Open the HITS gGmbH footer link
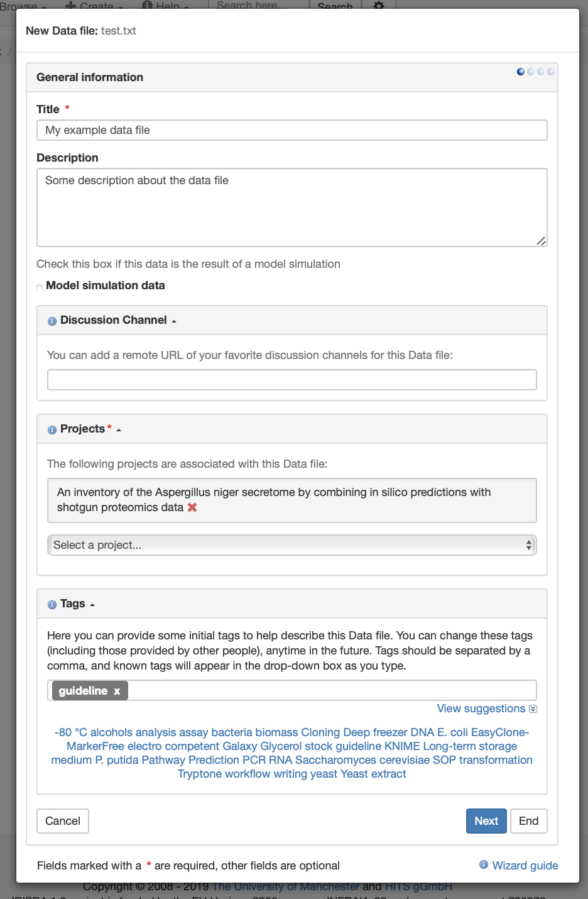588x899 pixels. (418, 886)
